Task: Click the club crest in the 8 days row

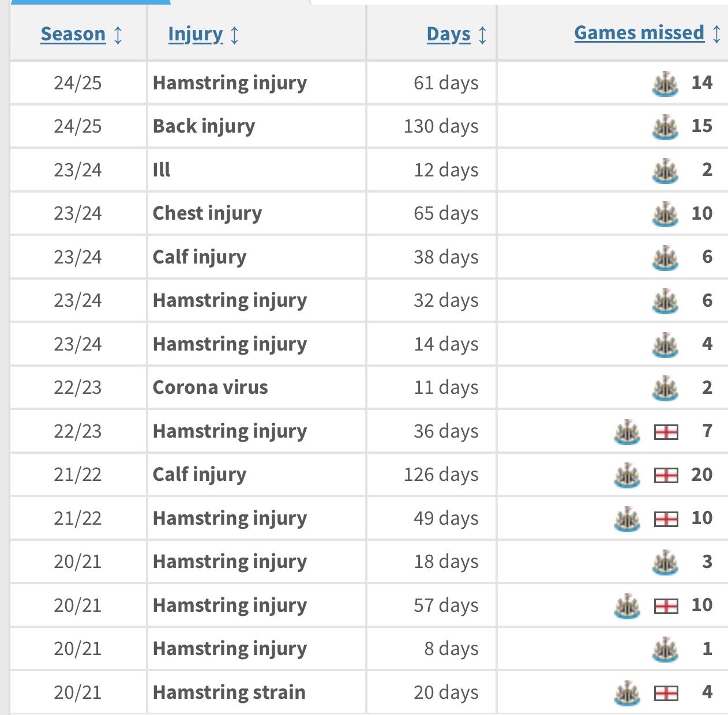Action: tap(665, 649)
